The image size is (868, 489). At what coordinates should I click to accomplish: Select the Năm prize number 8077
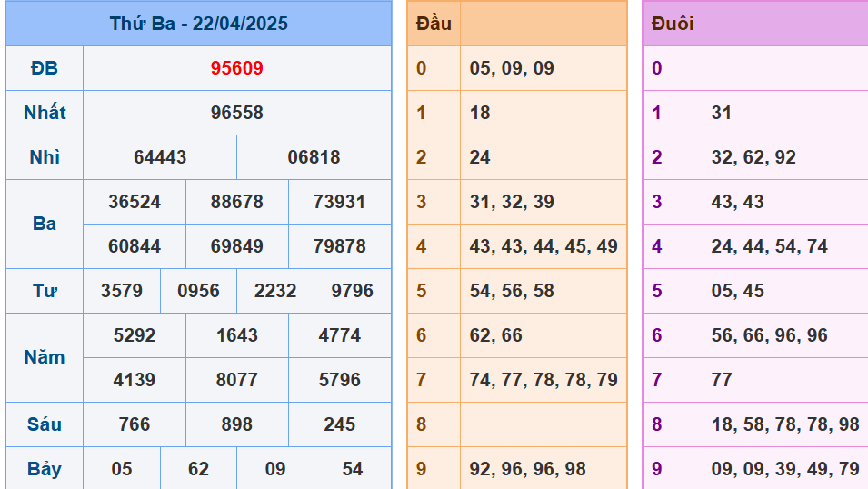[237, 380]
